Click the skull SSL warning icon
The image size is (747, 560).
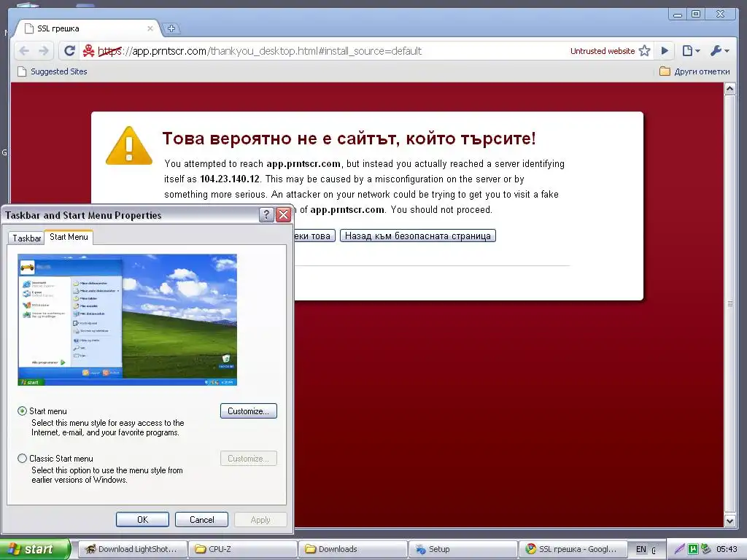(88, 51)
